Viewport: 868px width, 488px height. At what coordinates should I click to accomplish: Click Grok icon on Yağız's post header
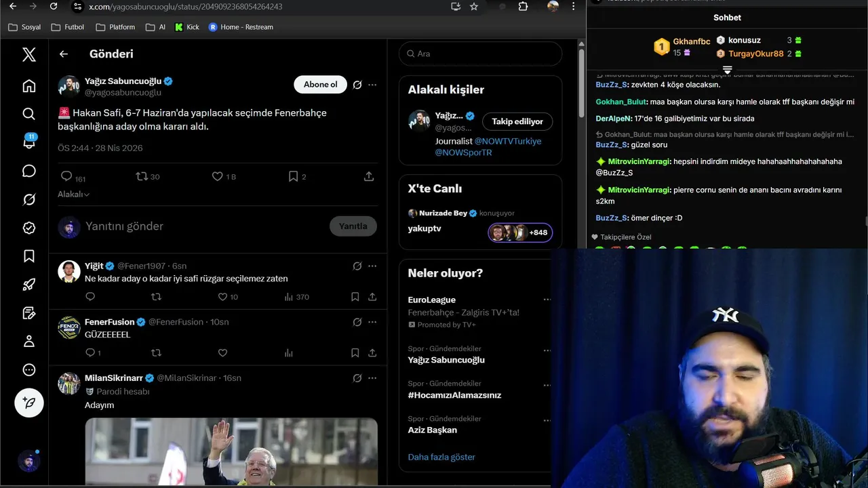[x=357, y=85]
